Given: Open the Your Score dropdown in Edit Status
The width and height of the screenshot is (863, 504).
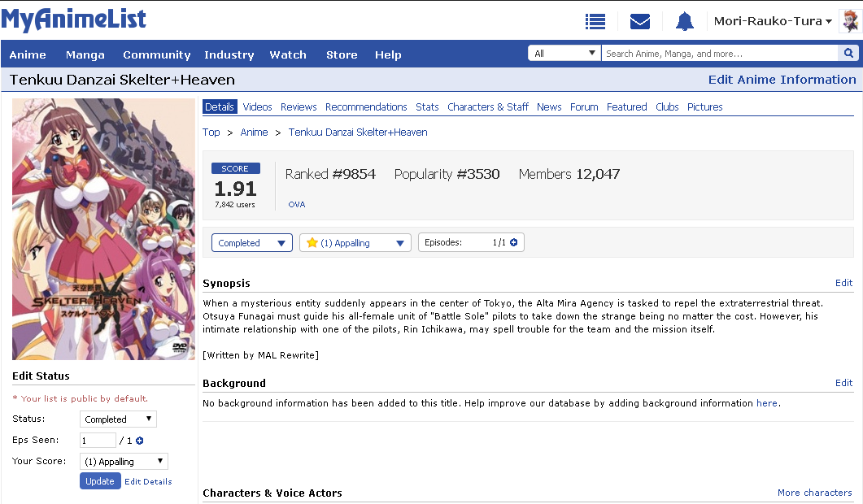Looking at the screenshot, I should pyautogui.click(x=124, y=462).
